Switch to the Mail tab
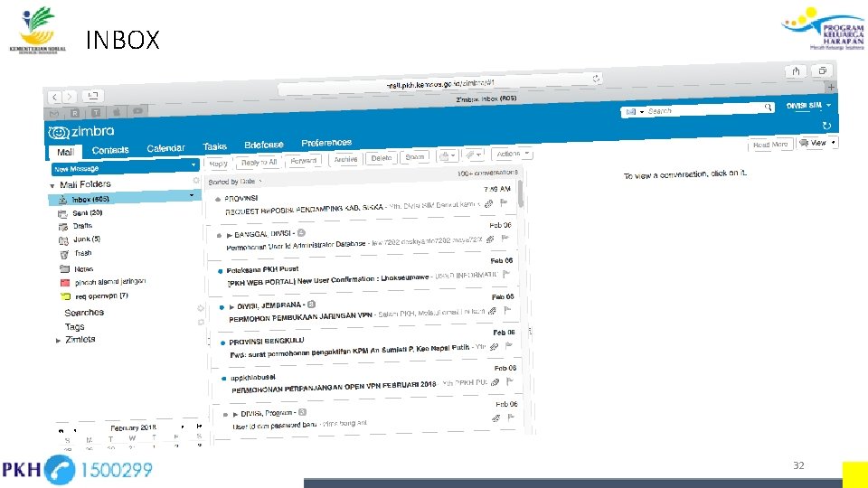Image resolution: width=868 pixels, height=488 pixels. (65, 152)
